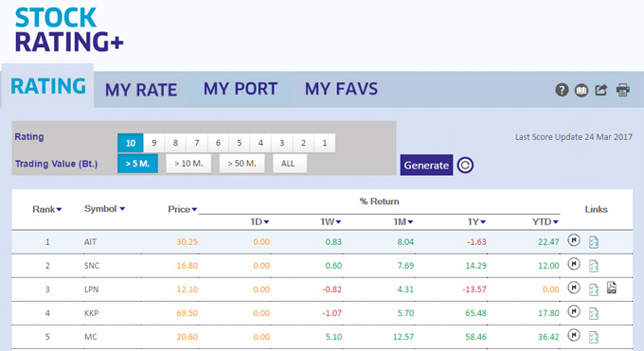Select rating 8 filter
This screenshot has height=351, width=644.
coord(175,143)
